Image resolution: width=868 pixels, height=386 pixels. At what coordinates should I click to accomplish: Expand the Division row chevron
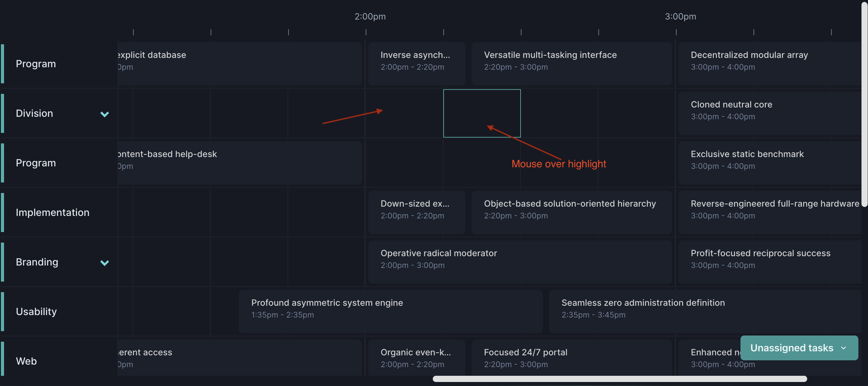pyautogui.click(x=105, y=114)
